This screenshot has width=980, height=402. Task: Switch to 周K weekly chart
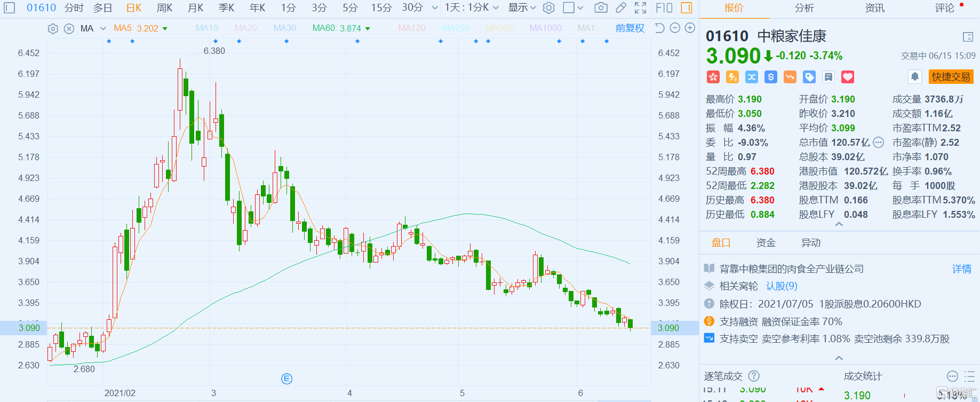[x=165, y=7]
